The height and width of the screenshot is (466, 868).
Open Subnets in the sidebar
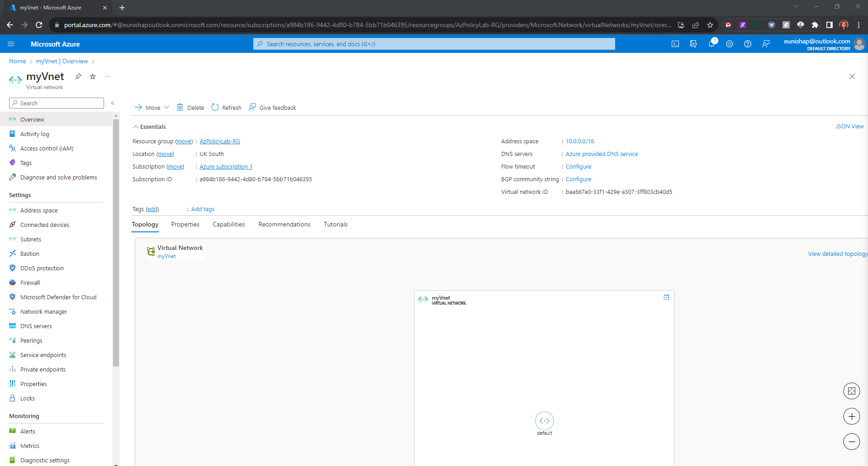pyautogui.click(x=31, y=239)
